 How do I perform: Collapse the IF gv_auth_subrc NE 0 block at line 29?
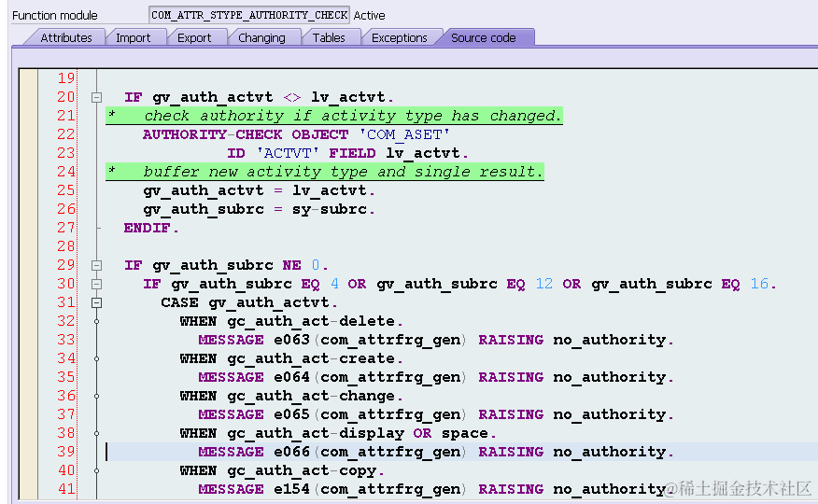click(x=96, y=265)
